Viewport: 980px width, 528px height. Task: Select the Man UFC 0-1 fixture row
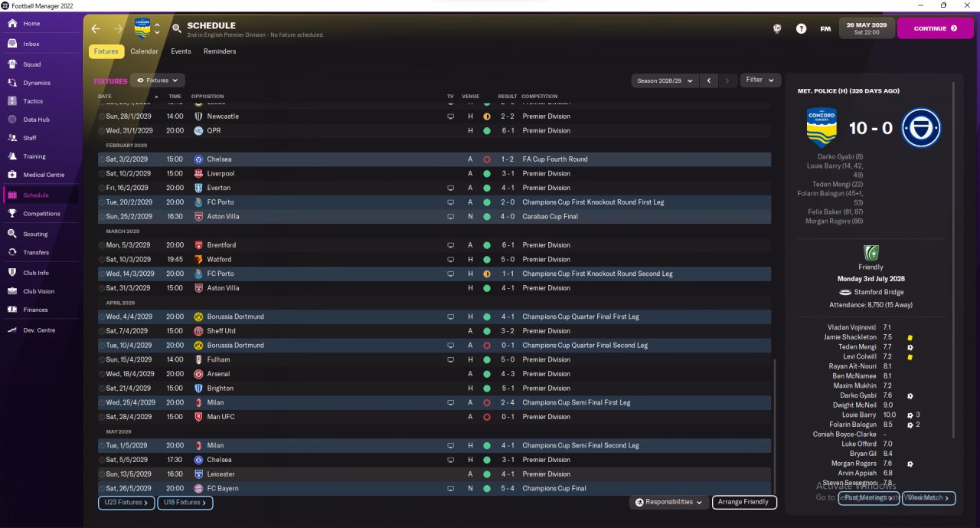[434, 417]
